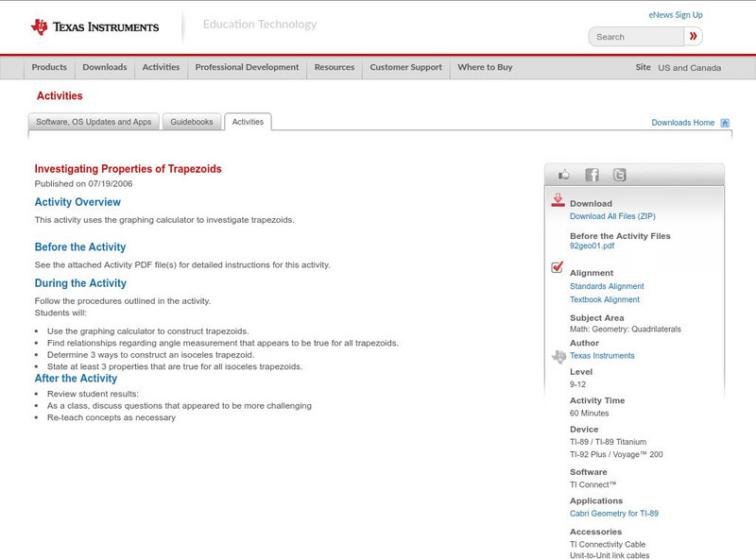This screenshot has height=559, width=756.
Task: Open Cabri Geometry for TI-89 link
Action: point(613,514)
